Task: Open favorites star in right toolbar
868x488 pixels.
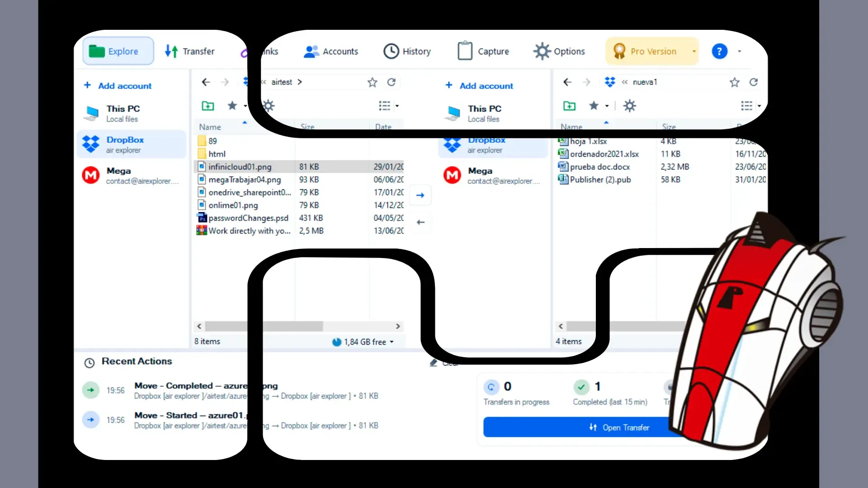Action: tap(594, 106)
